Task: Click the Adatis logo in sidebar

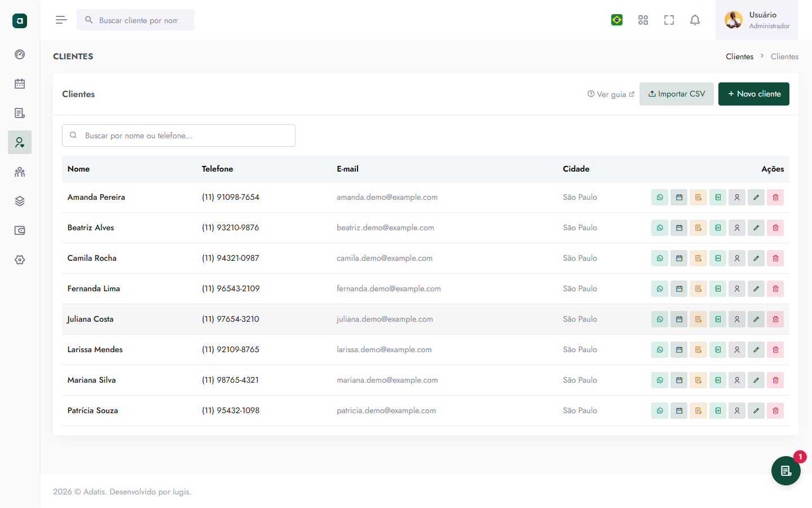Action: coord(20,21)
